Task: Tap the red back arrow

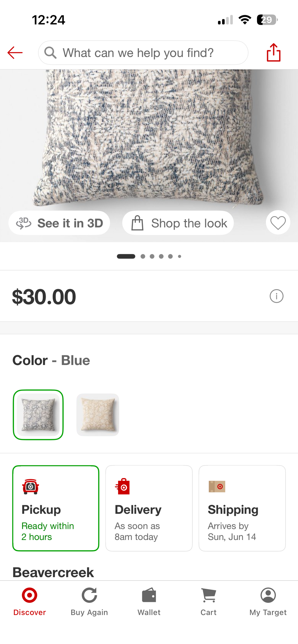Action: [x=15, y=53]
